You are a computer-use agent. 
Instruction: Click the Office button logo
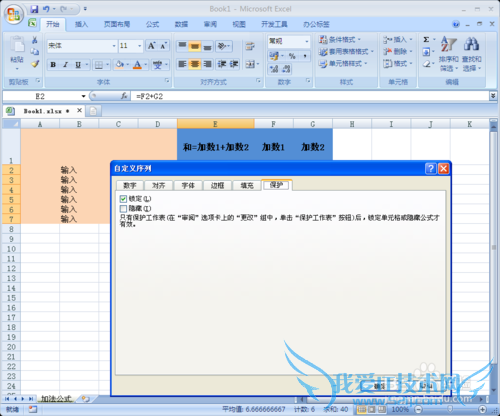[13, 15]
